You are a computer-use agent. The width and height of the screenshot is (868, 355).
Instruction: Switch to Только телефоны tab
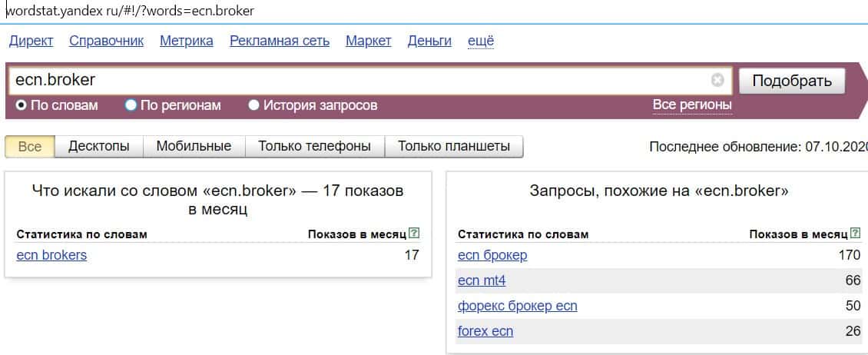(x=314, y=147)
